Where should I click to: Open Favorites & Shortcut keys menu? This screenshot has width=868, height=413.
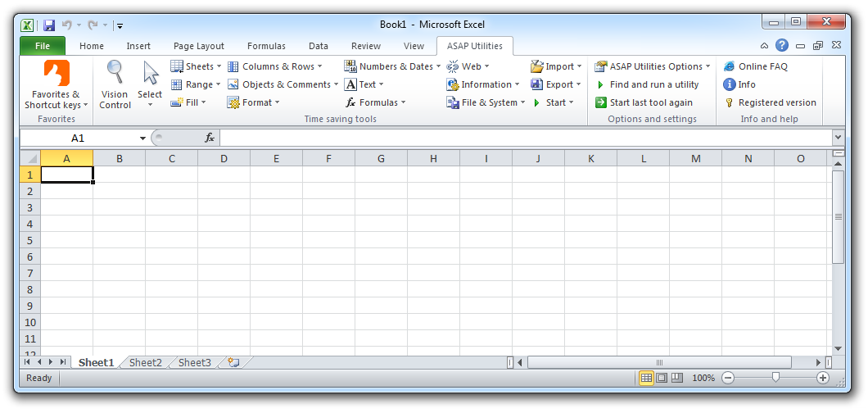(56, 84)
